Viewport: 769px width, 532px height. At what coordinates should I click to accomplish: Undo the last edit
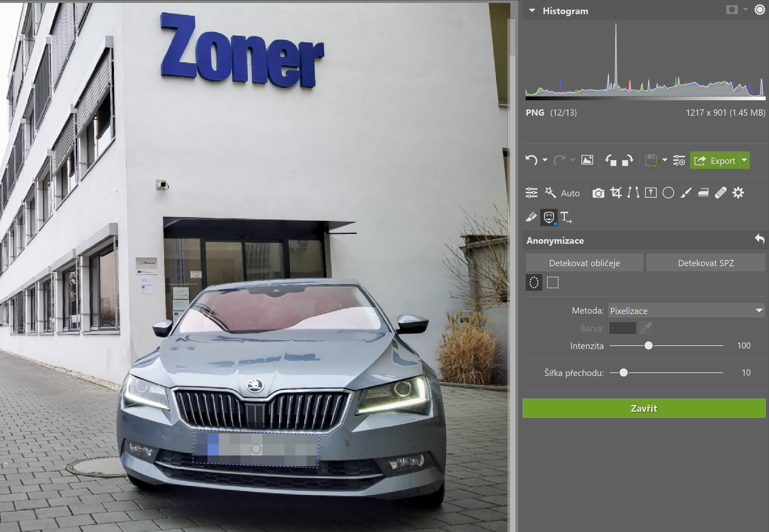[532, 160]
